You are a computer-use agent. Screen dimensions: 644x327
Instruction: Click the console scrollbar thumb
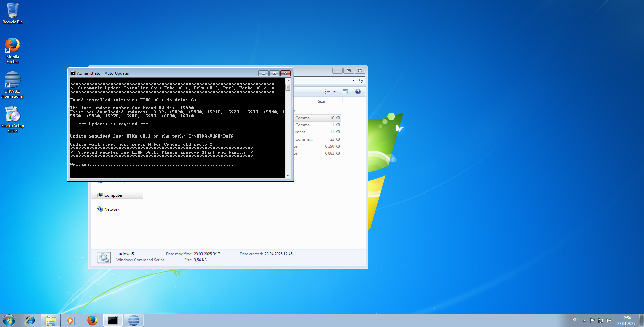(x=288, y=87)
